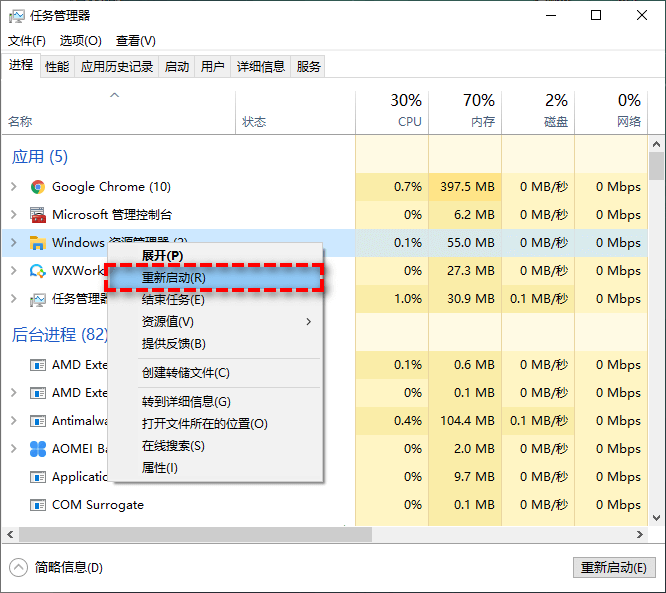
Task: Click the COM Surrogate process icon
Action: (x=38, y=505)
